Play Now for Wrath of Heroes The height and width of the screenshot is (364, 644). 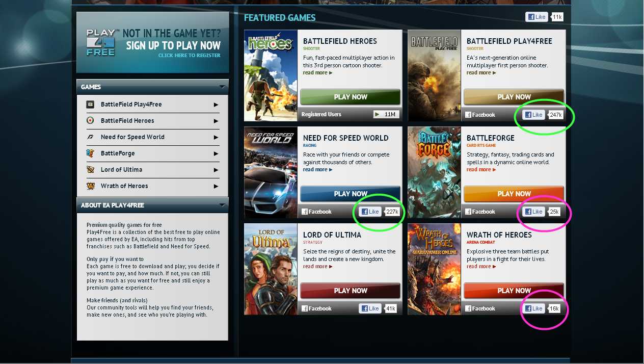[514, 291]
